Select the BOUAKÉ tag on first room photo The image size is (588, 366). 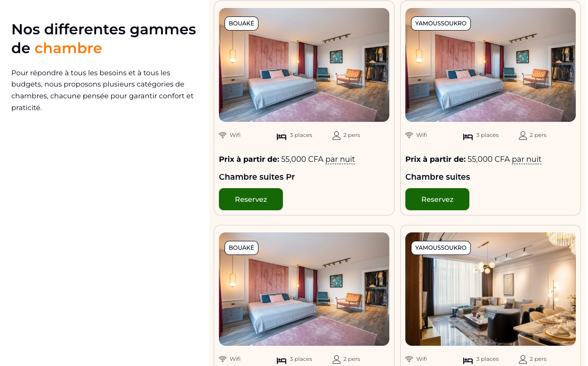pos(242,24)
